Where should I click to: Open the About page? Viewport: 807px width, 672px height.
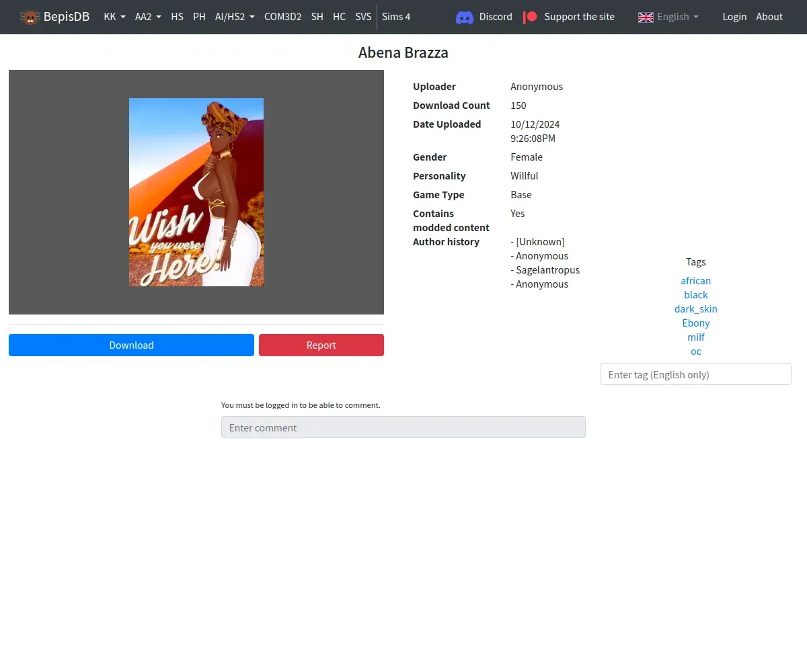click(x=769, y=17)
